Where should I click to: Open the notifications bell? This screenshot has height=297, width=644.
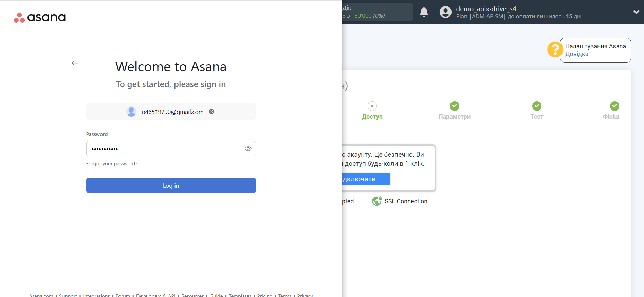(424, 12)
